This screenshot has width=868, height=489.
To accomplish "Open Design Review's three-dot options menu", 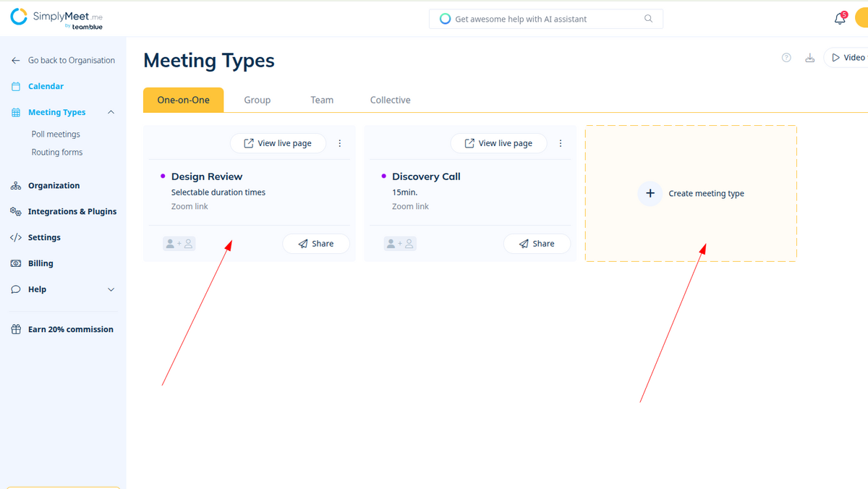I will click(x=340, y=143).
